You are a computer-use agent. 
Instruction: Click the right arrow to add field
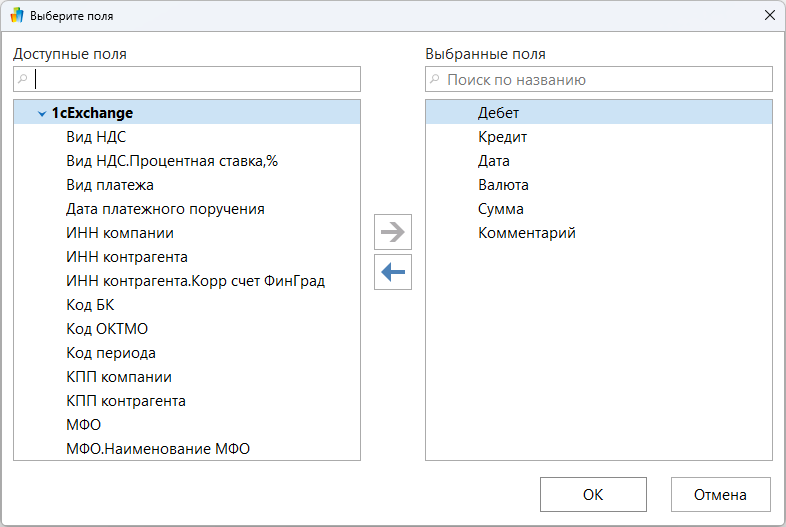[x=393, y=232]
